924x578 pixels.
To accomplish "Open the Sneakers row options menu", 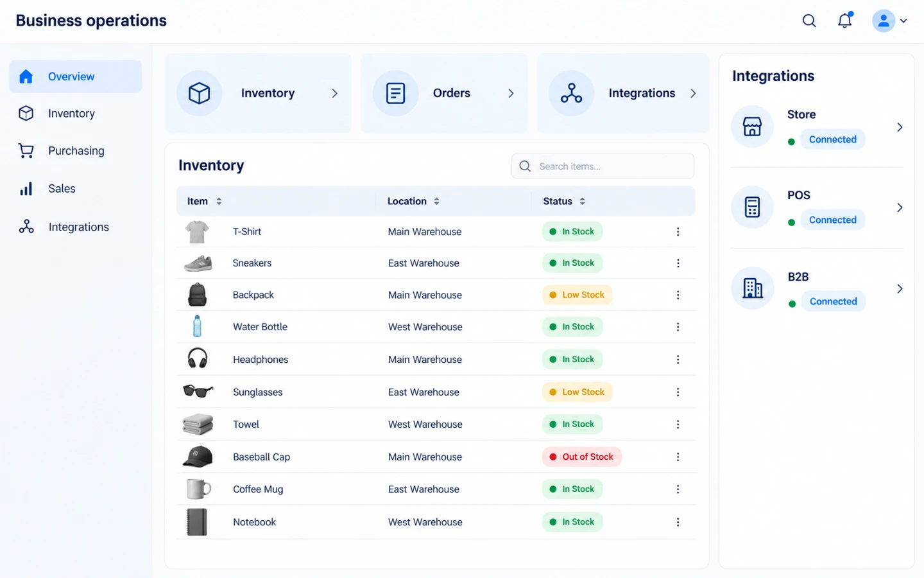I will point(678,263).
